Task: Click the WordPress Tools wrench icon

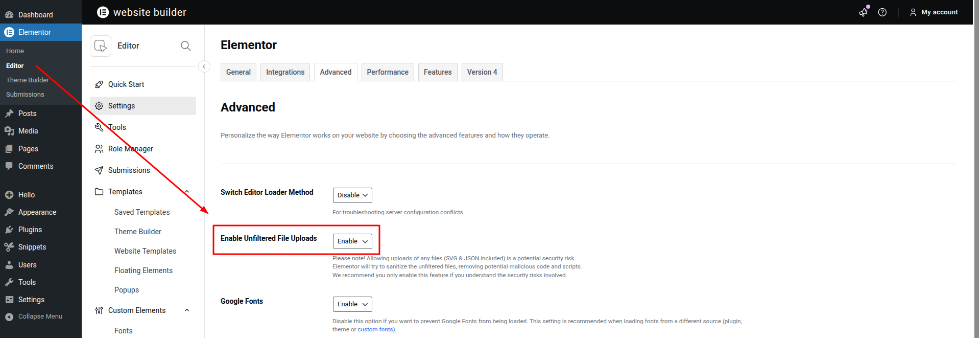Action: (x=9, y=282)
